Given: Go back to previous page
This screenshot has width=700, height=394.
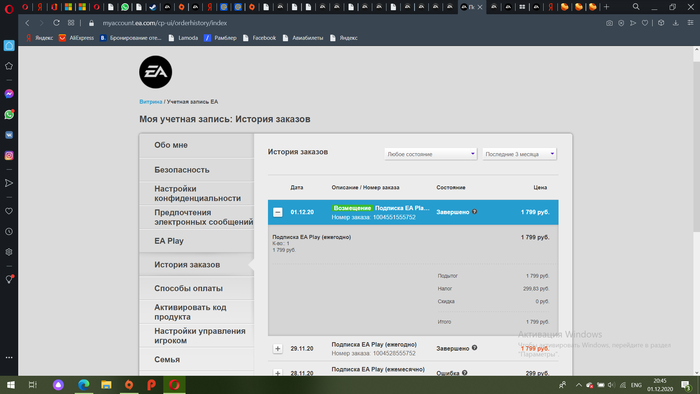Looking at the screenshot, I should tap(27, 23).
